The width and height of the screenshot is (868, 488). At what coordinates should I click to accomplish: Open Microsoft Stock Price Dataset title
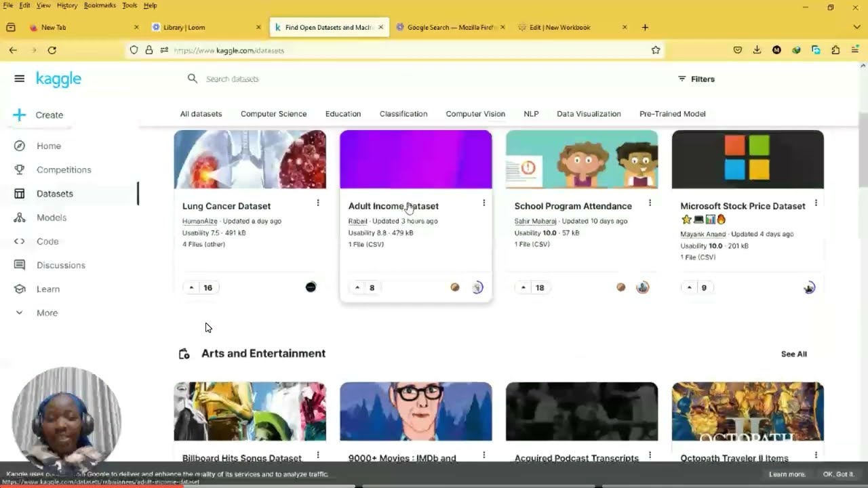743,206
